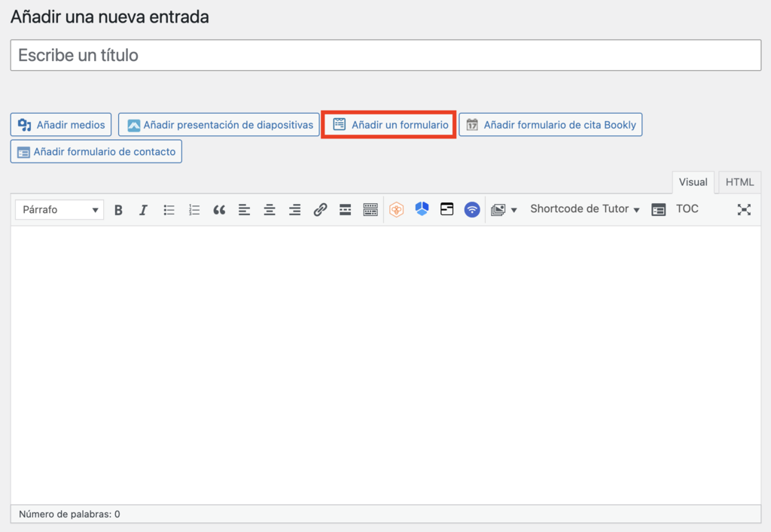Align the text to the right
Screen dimensions: 771x532
pos(294,209)
